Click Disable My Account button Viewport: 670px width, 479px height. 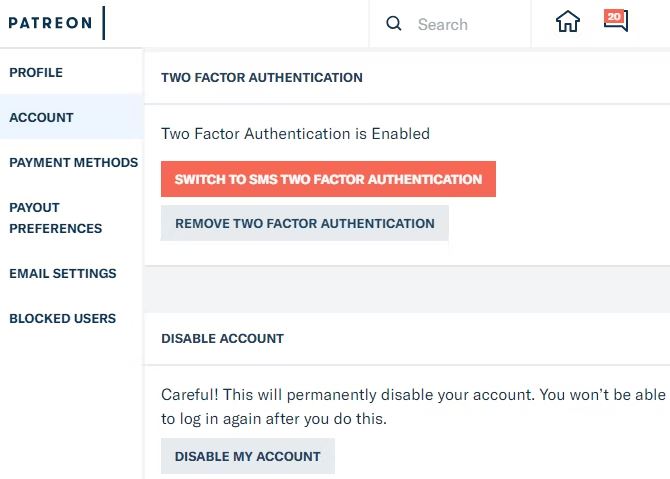tap(247, 456)
